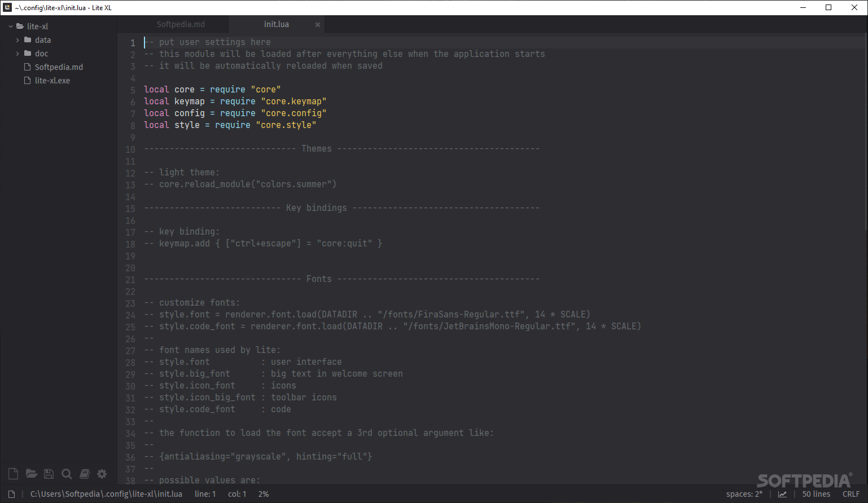Screen dimensions: 868x503
Task: Click the document icon in the status bar
Action: pos(11,494)
